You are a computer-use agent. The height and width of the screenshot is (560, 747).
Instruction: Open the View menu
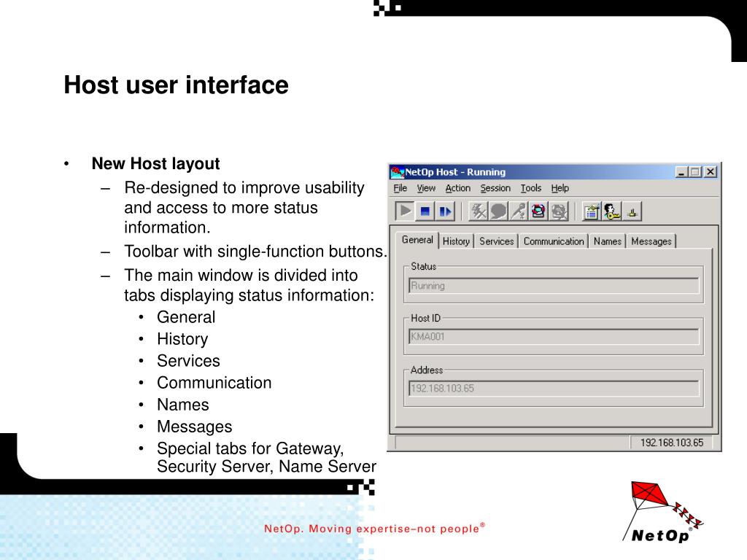click(x=426, y=188)
